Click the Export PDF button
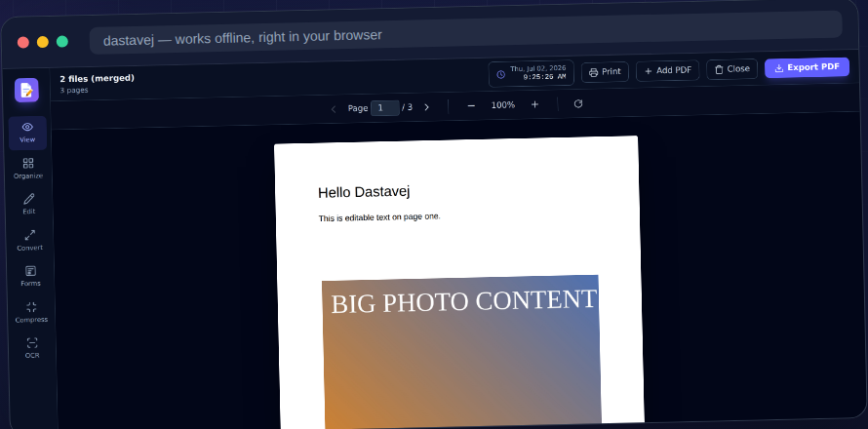The image size is (868, 429). (x=808, y=67)
